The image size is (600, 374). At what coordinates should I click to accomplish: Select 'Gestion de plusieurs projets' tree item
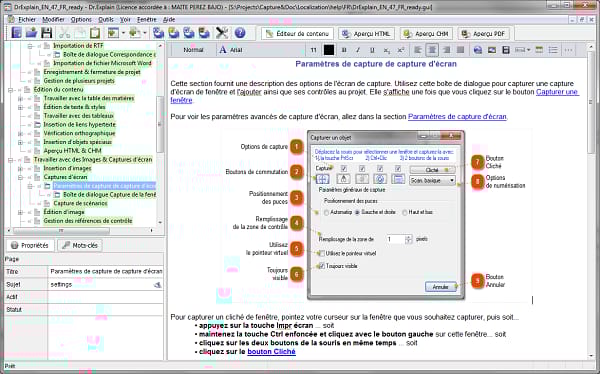tap(79, 81)
